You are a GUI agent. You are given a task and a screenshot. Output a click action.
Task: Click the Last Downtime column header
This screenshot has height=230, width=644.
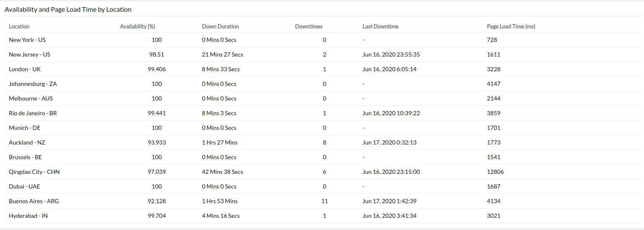click(x=380, y=26)
